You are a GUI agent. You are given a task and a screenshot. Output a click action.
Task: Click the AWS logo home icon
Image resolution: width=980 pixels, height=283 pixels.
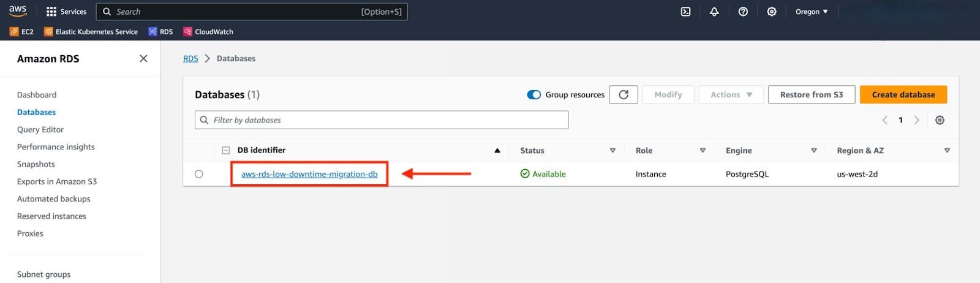[18, 11]
